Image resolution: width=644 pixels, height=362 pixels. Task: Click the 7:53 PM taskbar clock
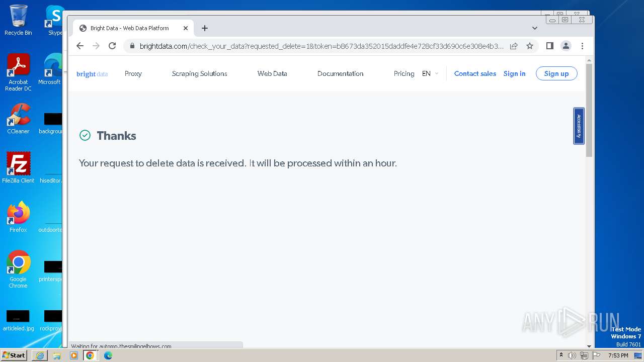(x=618, y=355)
